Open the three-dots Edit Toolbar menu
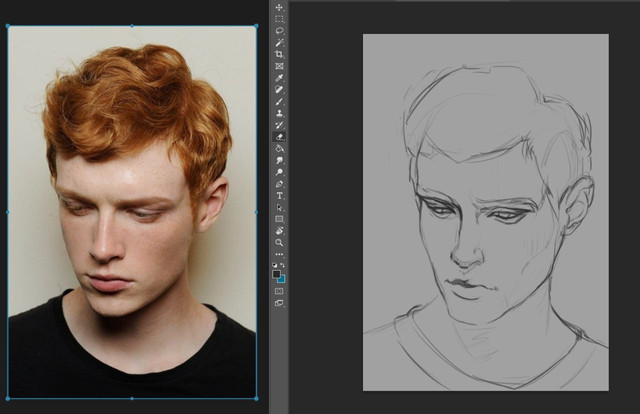This screenshot has height=414, width=640. pos(279,254)
